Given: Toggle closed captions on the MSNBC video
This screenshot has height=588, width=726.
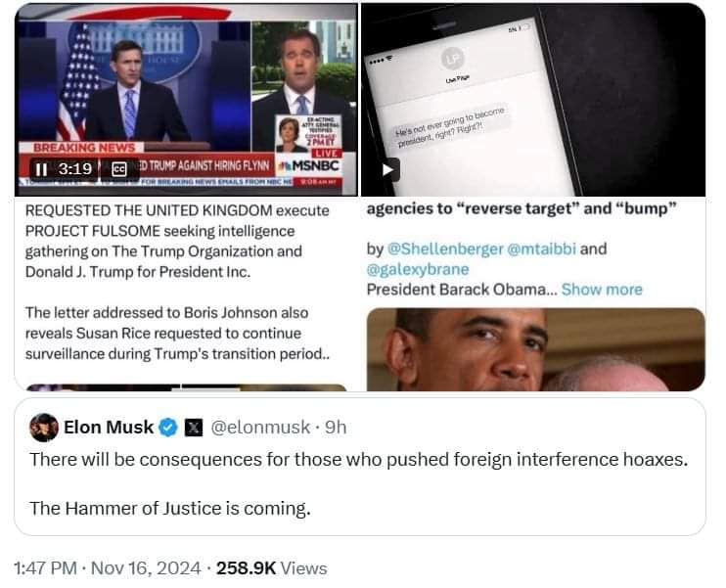Looking at the screenshot, I should pyautogui.click(x=119, y=169).
